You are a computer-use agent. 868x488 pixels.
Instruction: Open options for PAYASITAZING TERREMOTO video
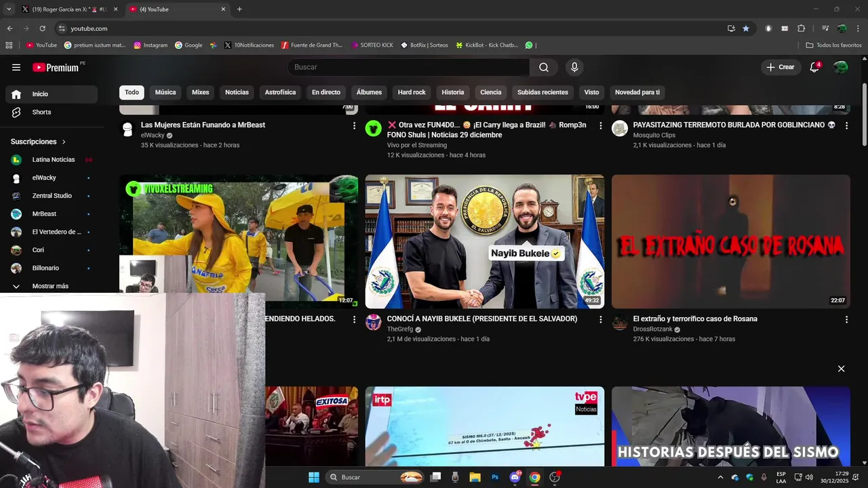[x=846, y=125]
